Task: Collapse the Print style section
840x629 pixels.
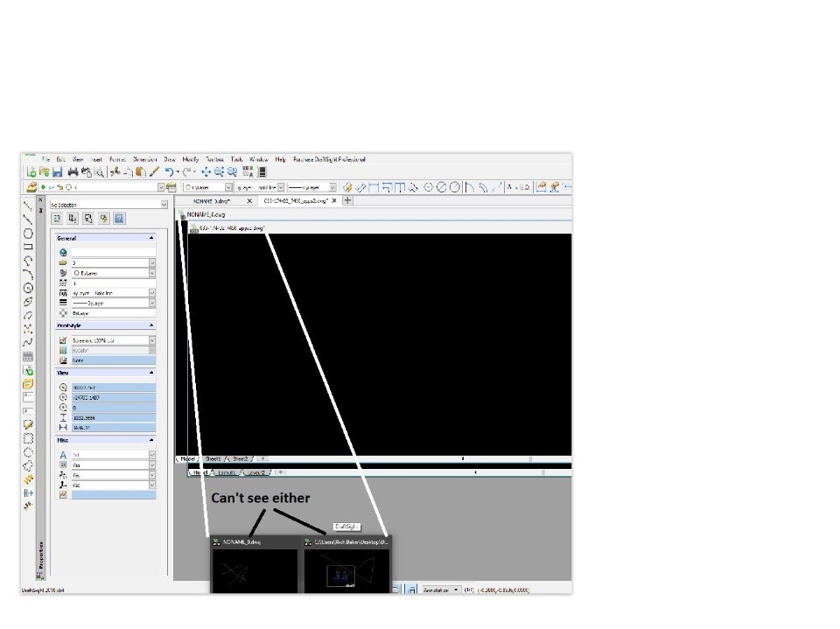Action: 151,325
